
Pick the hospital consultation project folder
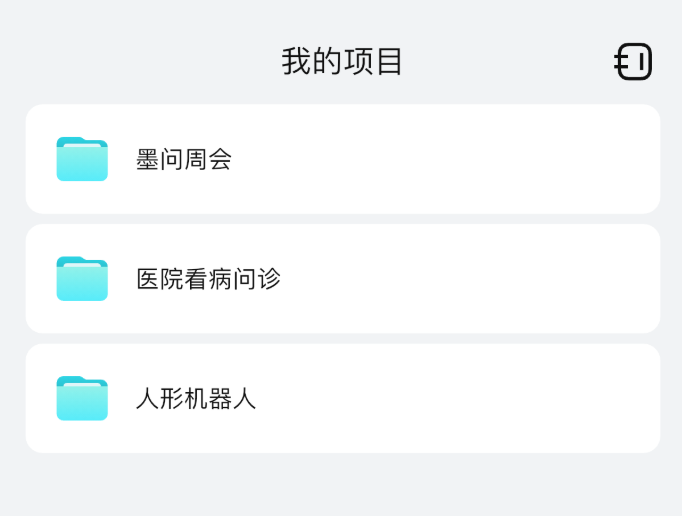(x=343, y=278)
